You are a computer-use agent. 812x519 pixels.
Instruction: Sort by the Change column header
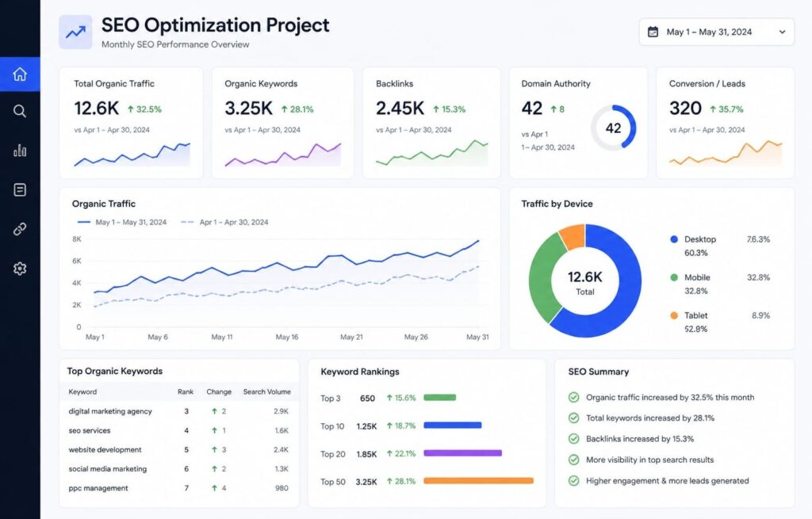[219, 391]
